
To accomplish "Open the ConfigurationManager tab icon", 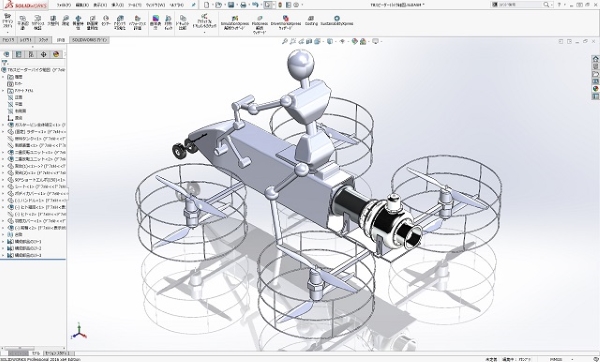I will (x=31, y=54).
